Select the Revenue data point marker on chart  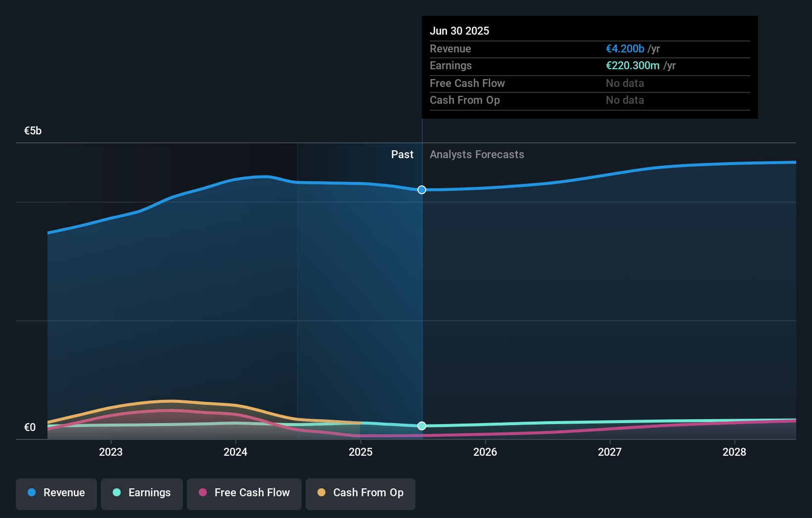coord(421,189)
